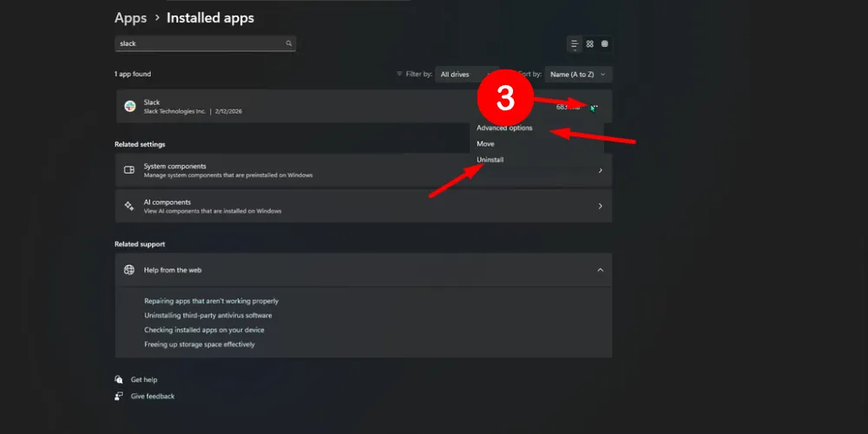Switch to grid view layout
This screenshot has width=868, height=434.
point(590,43)
